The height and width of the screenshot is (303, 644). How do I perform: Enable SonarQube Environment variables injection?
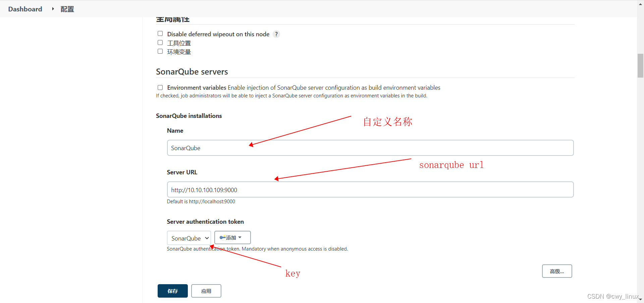click(160, 87)
